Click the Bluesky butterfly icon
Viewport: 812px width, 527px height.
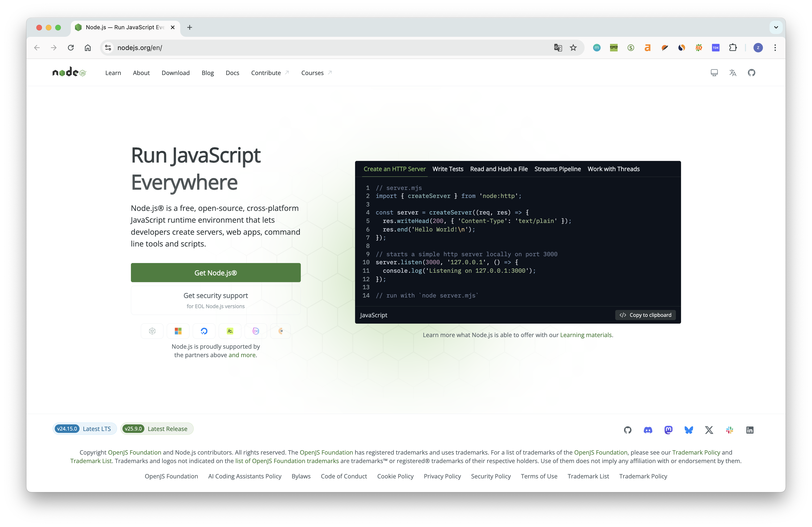(688, 430)
